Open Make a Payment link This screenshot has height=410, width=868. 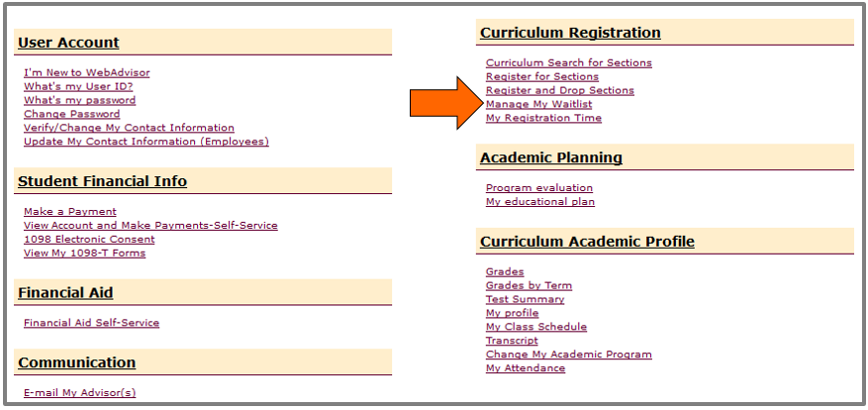[69, 212]
